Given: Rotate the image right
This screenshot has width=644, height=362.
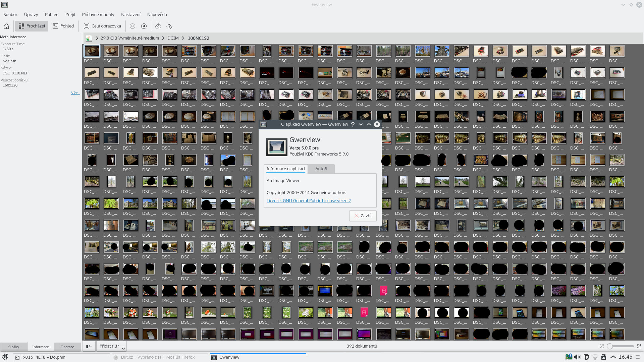Looking at the screenshot, I should pos(169,26).
